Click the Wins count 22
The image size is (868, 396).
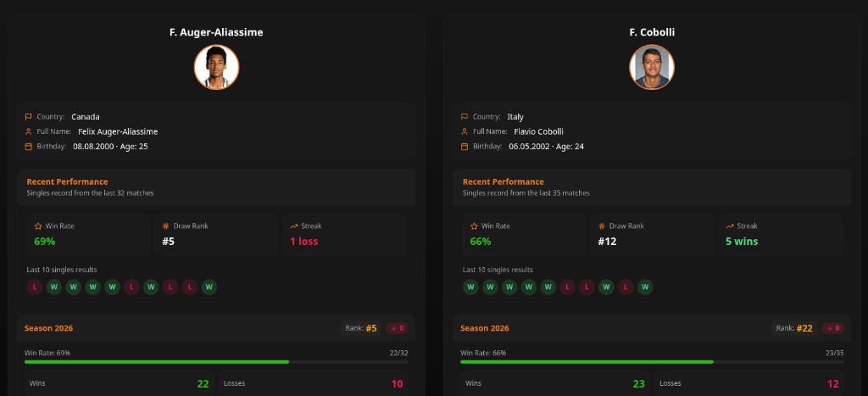pyautogui.click(x=203, y=384)
